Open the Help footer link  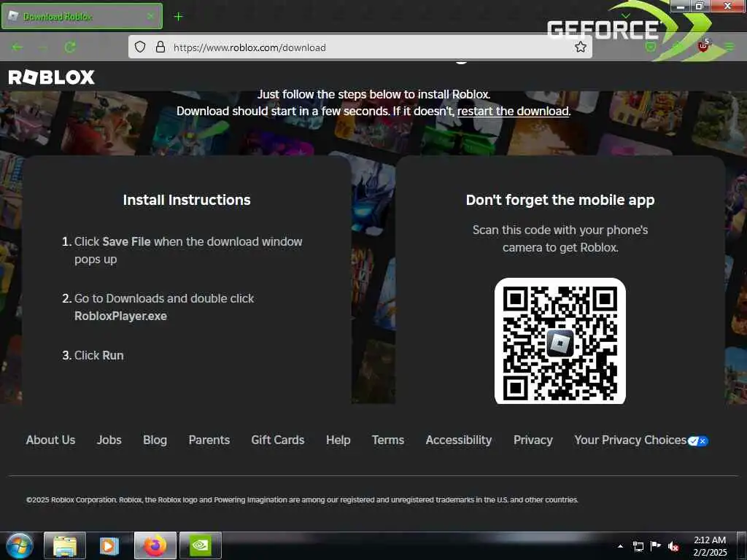(x=338, y=440)
